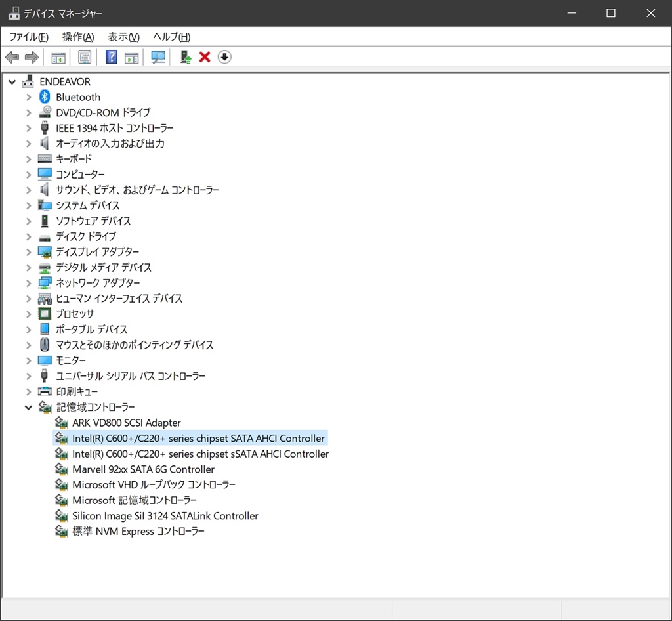Toggle the console tree pane icon
The height and width of the screenshot is (621, 672).
click(58, 57)
